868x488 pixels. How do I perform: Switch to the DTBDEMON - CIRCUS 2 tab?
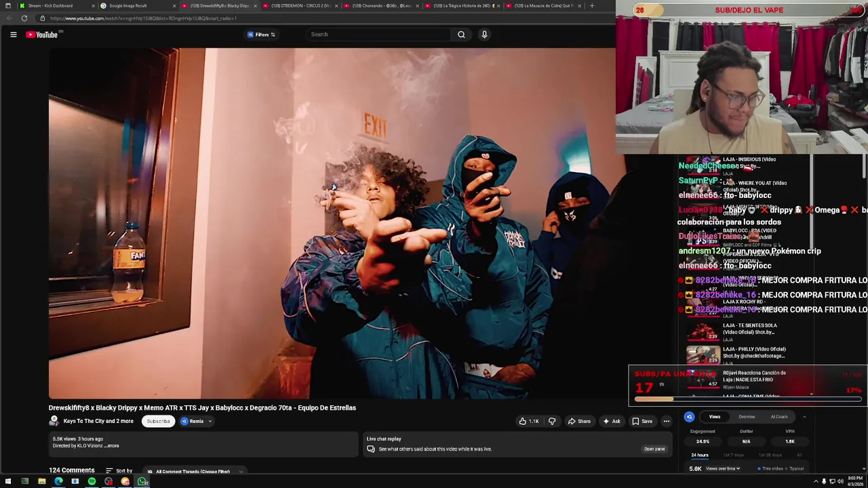[300, 5]
